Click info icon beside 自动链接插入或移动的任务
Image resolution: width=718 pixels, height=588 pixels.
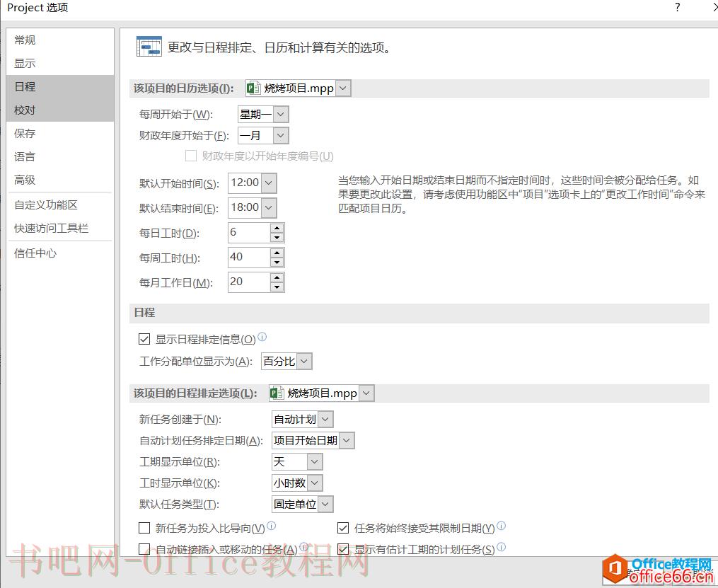303,547
